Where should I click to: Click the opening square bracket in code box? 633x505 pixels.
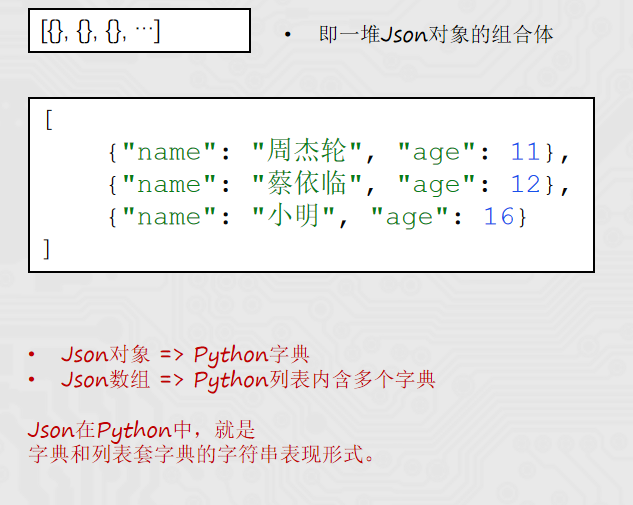[49, 120]
